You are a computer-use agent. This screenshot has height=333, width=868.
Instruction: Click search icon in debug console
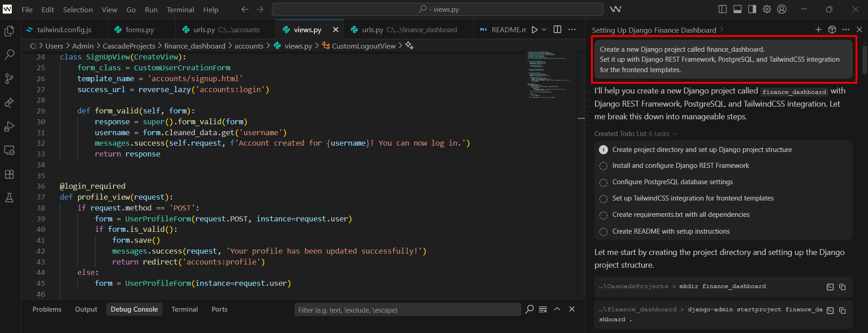point(530,309)
